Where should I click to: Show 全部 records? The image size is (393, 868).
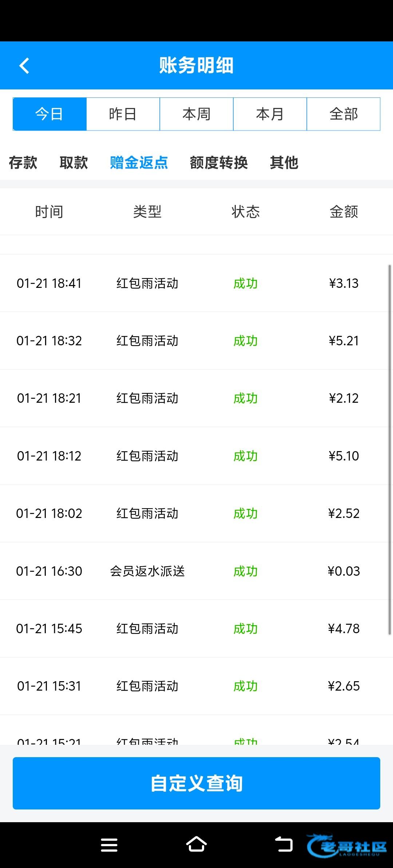[x=344, y=114]
